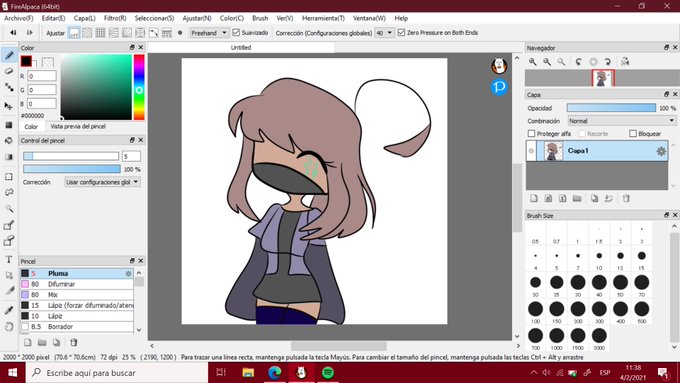
Task: Pick brush size 500 in Brush Size panel
Action: coord(641,312)
